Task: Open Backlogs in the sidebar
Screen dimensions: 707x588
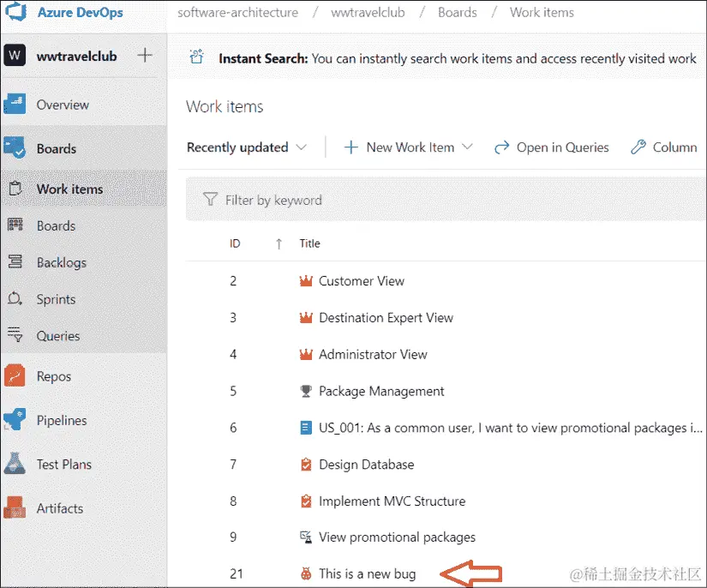Action: 62,262
